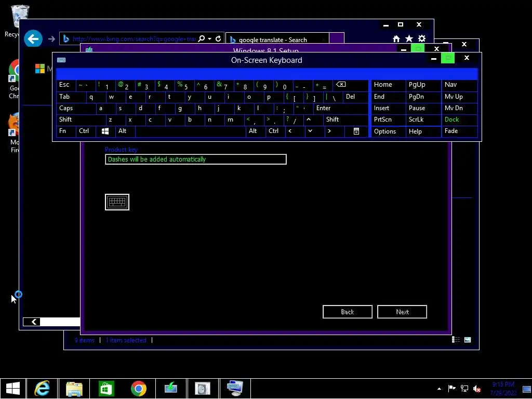Open new tab button in Internet Explorer
The image size is (532, 399).
(x=337, y=38)
